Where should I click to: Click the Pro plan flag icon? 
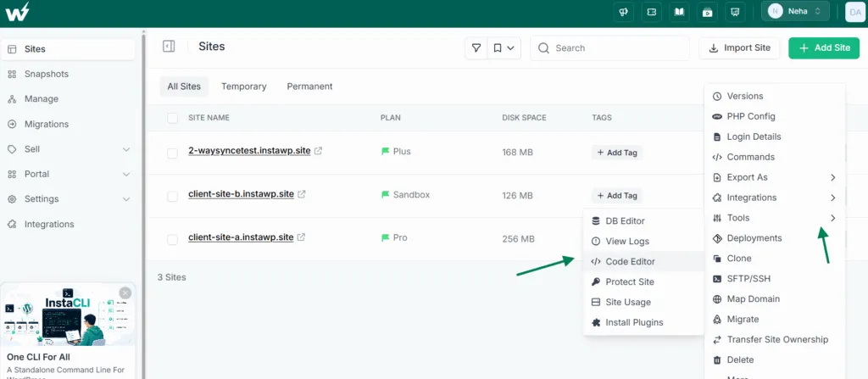[386, 237]
